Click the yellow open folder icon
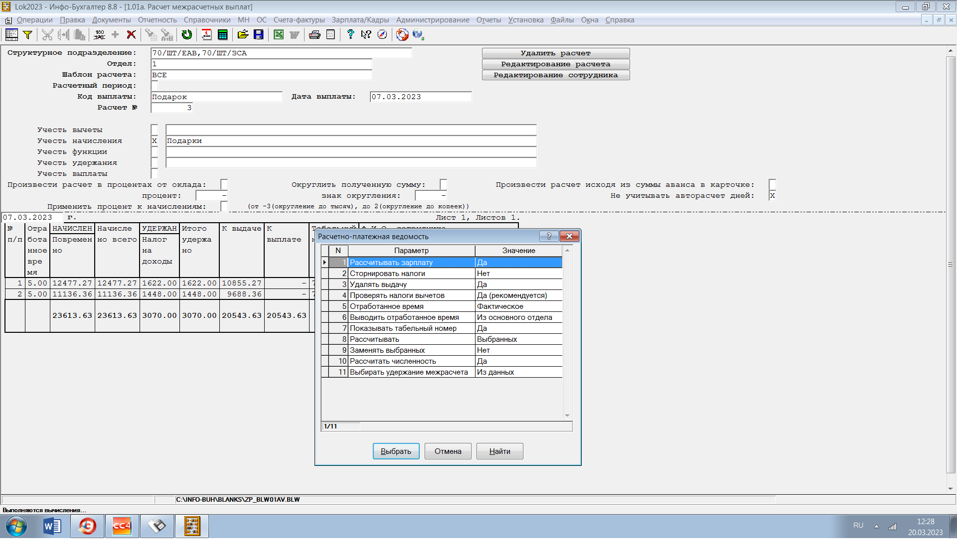 click(243, 34)
